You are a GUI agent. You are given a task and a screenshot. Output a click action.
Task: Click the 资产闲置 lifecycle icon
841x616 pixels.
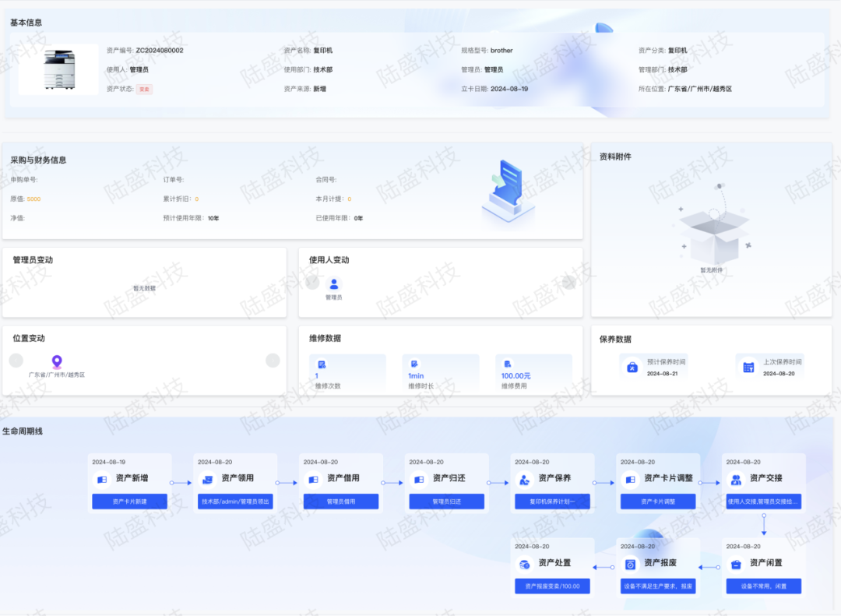[x=735, y=564]
